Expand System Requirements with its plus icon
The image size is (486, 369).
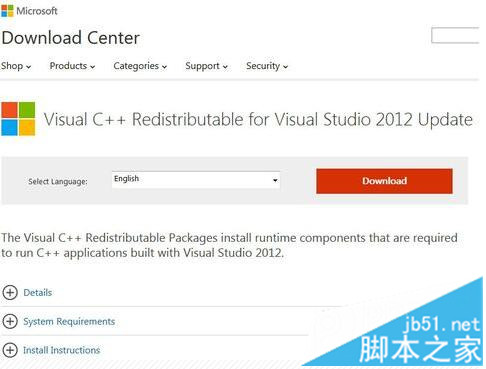(x=10, y=321)
